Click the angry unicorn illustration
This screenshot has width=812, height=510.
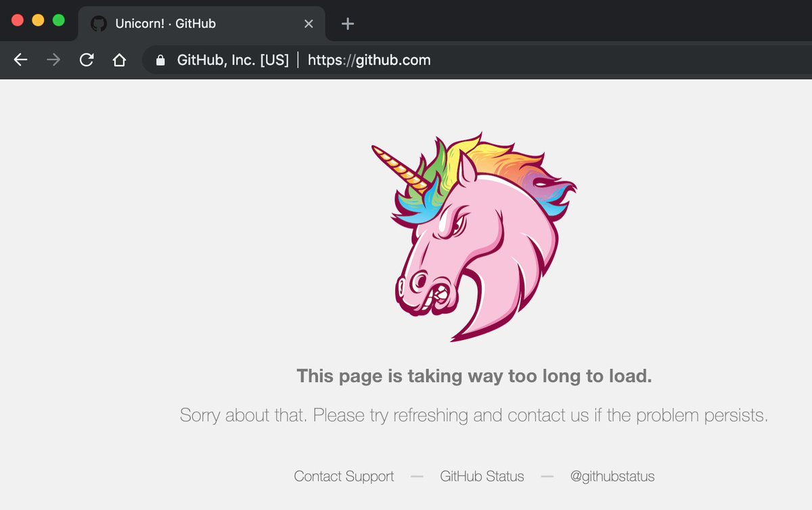pos(474,237)
